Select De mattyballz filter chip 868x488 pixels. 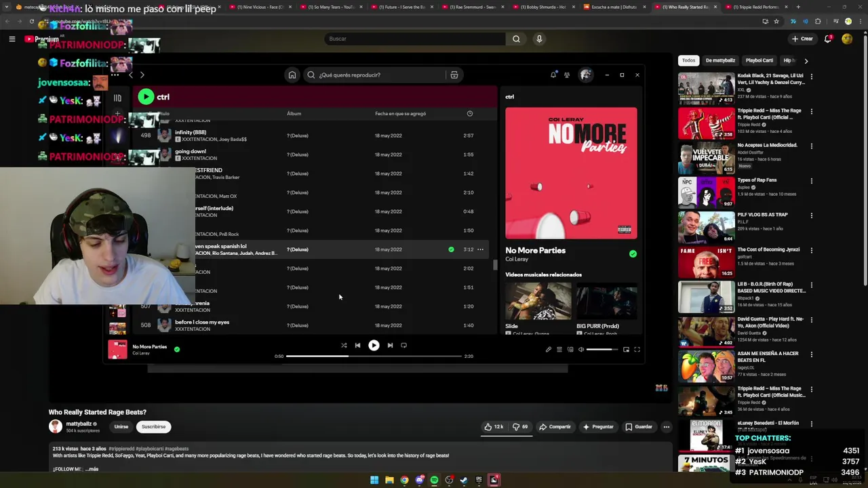click(720, 60)
